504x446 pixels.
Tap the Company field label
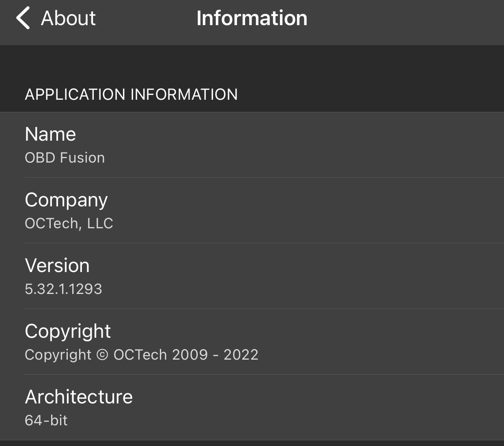pyautogui.click(x=66, y=200)
